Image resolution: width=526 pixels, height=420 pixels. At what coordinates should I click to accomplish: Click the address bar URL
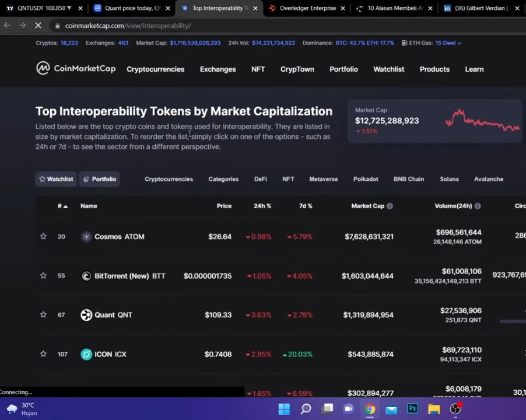128,26
